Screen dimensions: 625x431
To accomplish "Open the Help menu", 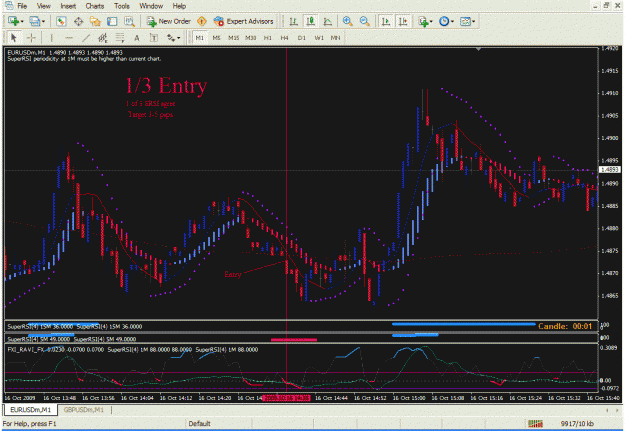I will [x=179, y=6].
